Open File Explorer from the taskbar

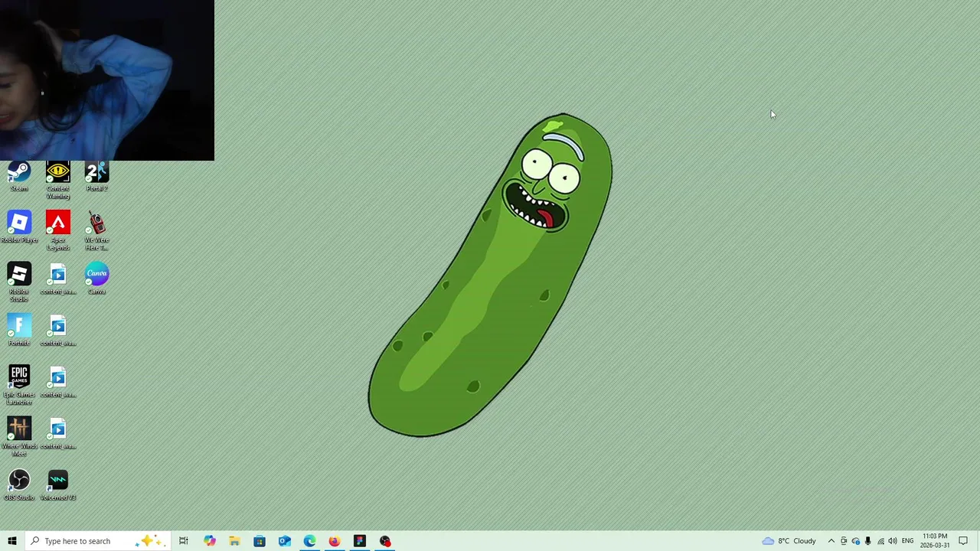click(x=234, y=541)
